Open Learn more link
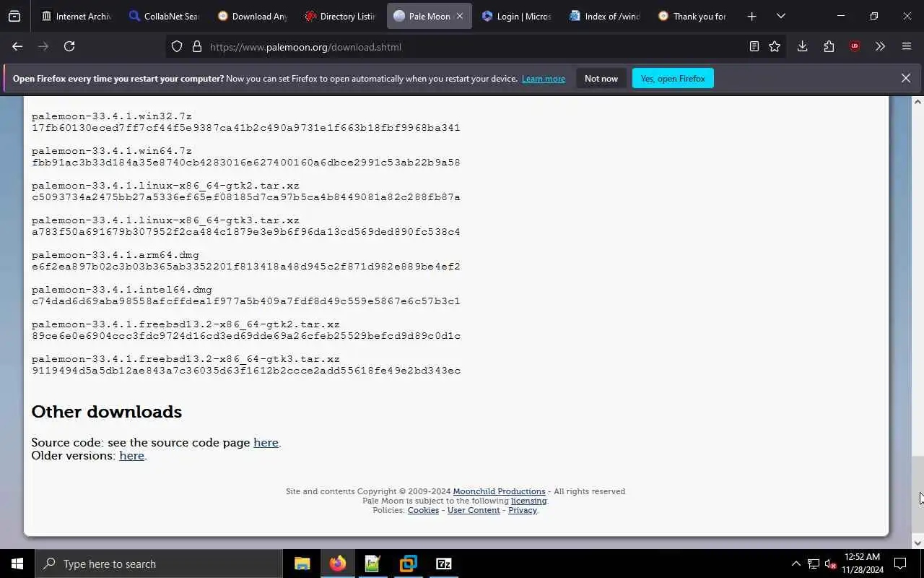Screen dimensions: 924x578 pyautogui.click(x=544, y=79)
